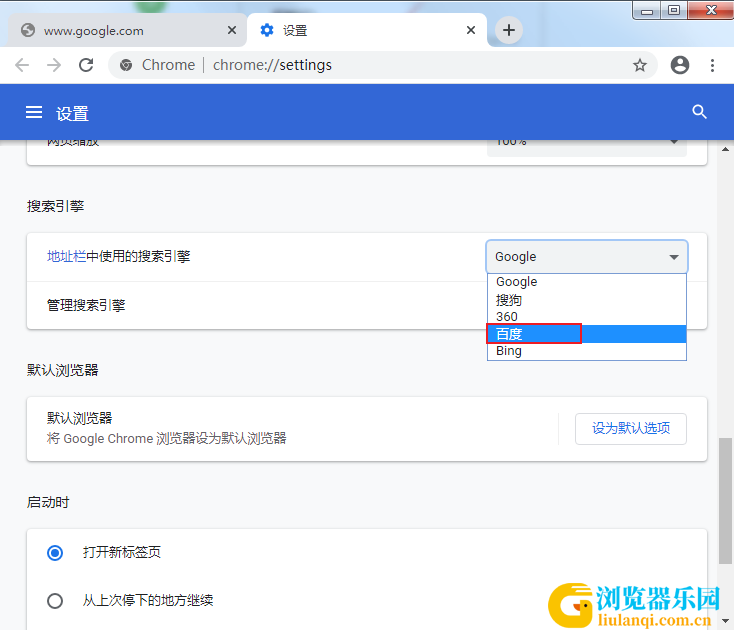Click the page scrollbar thumb
This screenshot has width=734, height=630.
(725, 501)
